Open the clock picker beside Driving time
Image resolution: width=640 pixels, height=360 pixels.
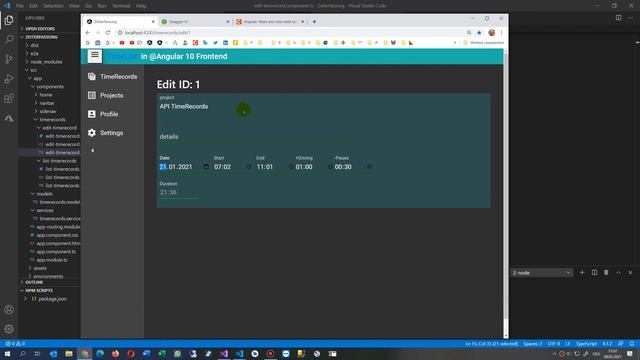(330, 167)
